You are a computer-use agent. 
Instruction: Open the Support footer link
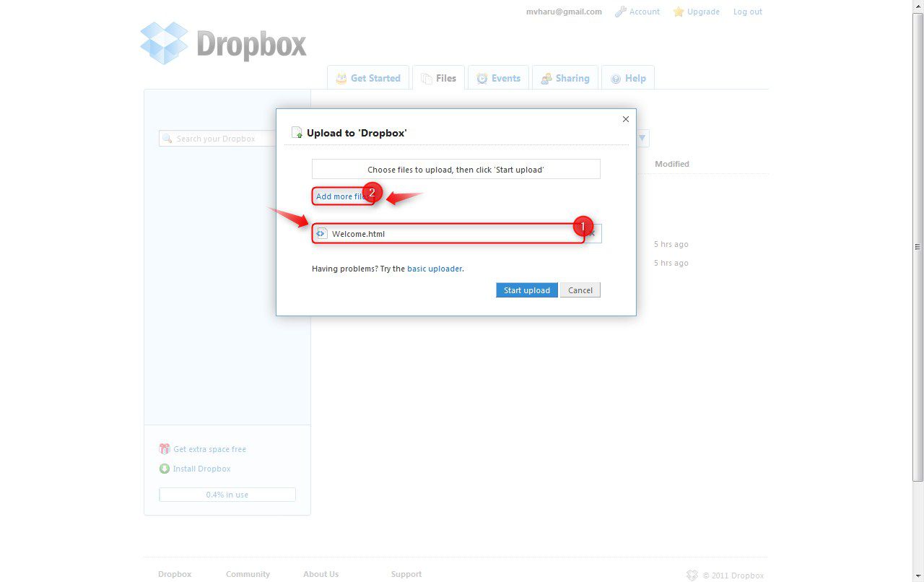pos(406,574)
